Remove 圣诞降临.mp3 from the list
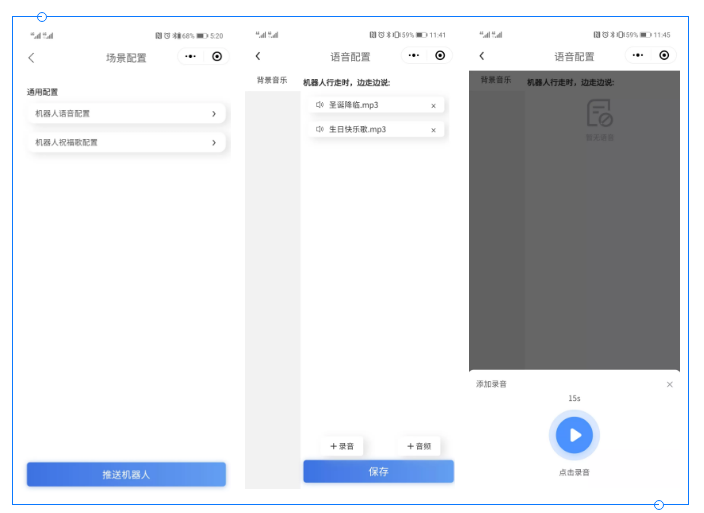The height and width of the screenshot is (513, 704). (x=433, y=106)
